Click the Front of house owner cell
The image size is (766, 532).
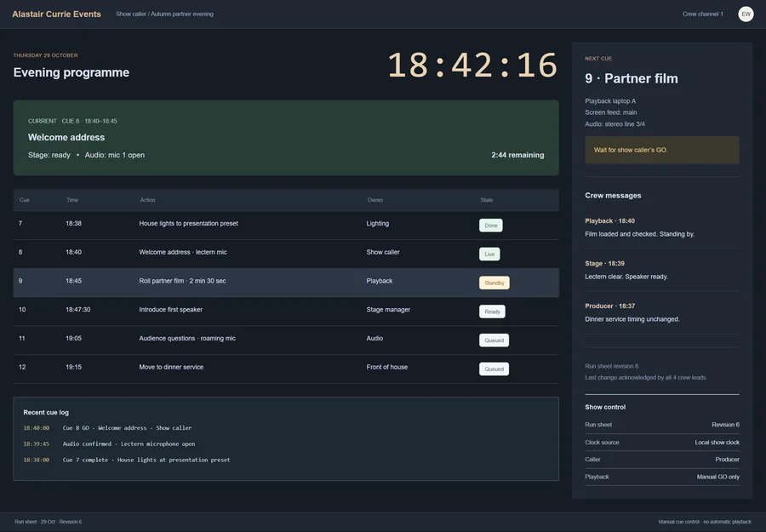(x=387, y=368)
